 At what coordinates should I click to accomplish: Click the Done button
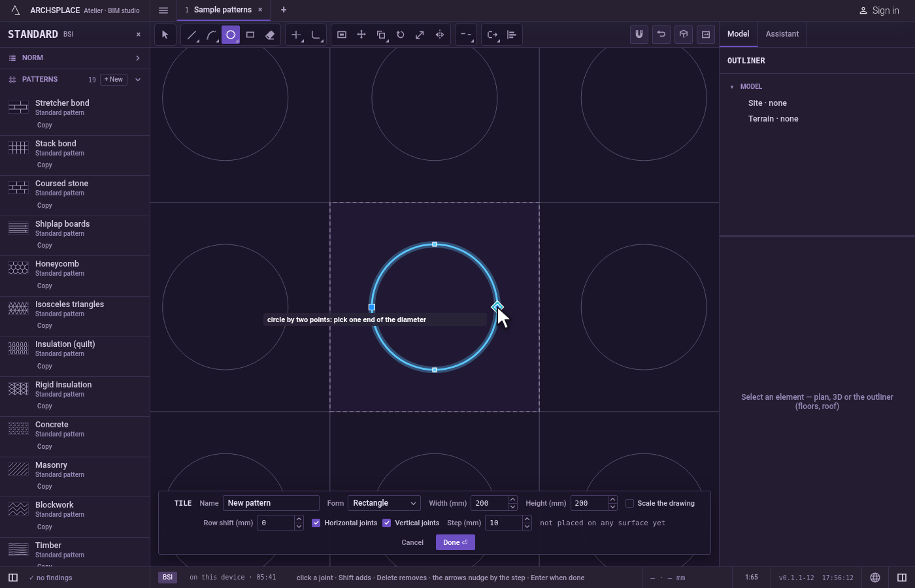456,542
